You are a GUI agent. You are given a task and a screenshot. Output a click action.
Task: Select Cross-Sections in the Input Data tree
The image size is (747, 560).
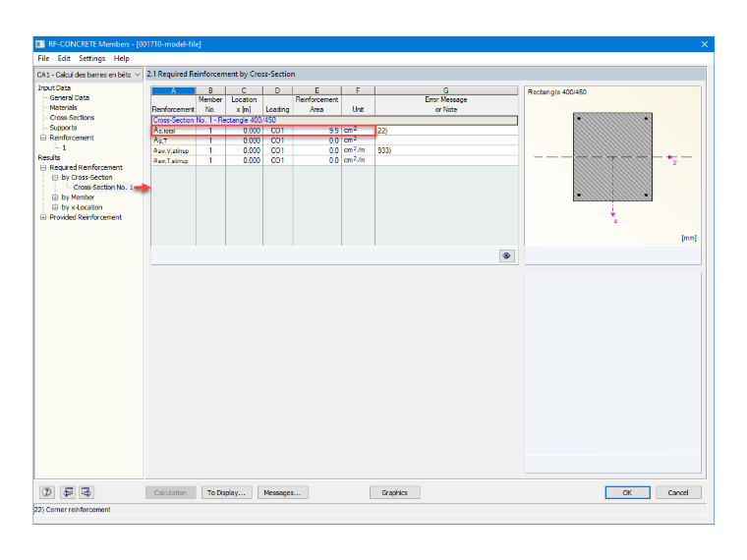coord(72,118)
